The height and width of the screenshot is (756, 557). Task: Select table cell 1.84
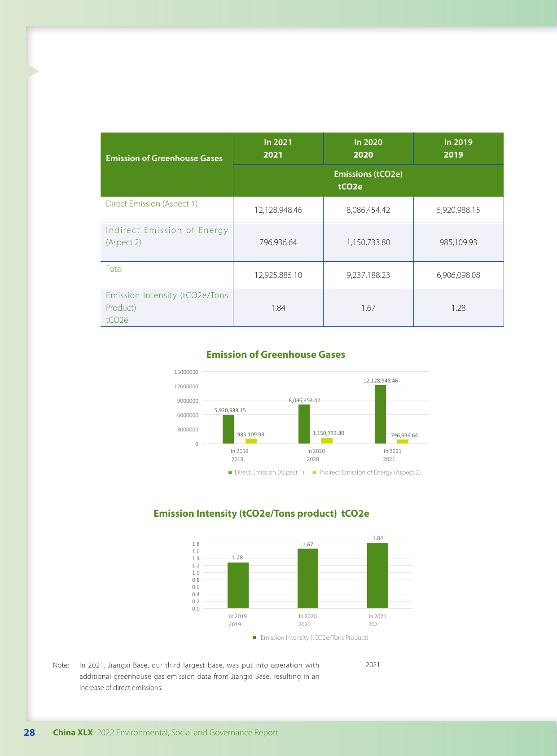point(278,308)
